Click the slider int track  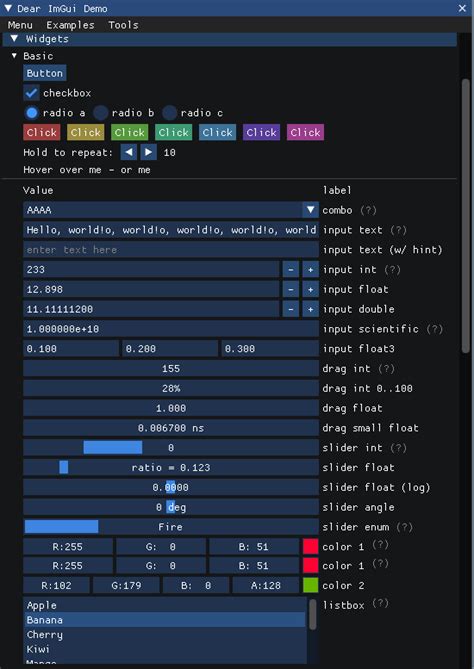click(171, 448)
